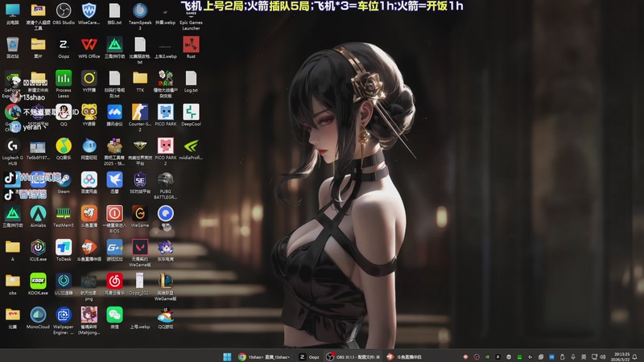Open QQ音乐 music app icon
This screenshot has height=362, width=644.
coord(64,146)
